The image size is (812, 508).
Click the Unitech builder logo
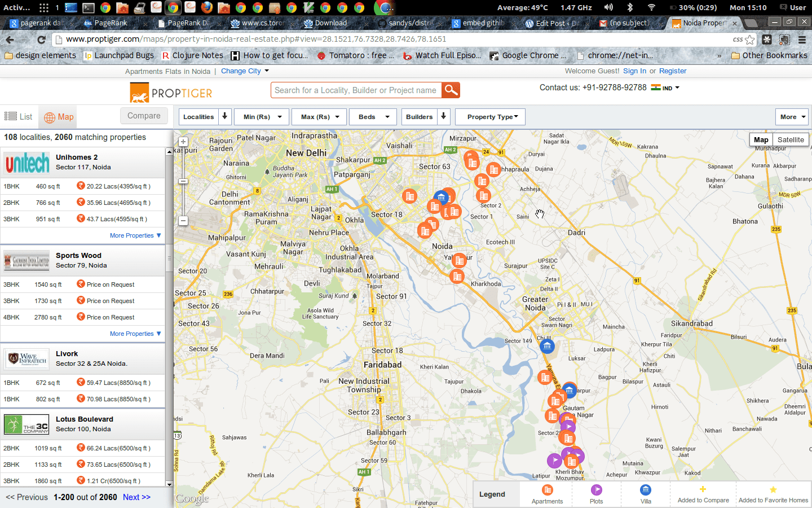click(x=27, y=163)
